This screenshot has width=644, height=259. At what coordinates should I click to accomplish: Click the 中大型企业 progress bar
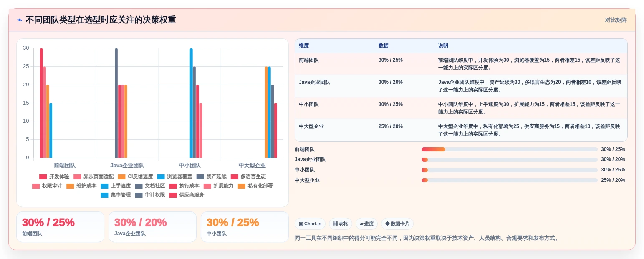(510, 180)
